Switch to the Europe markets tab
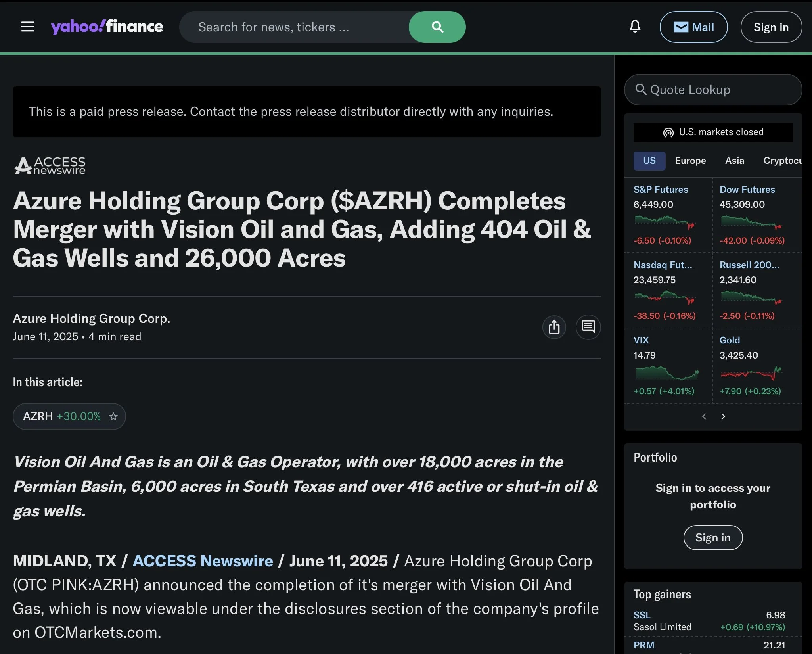The width and height of the screenshot is (812, 654). tap(690, 161)
